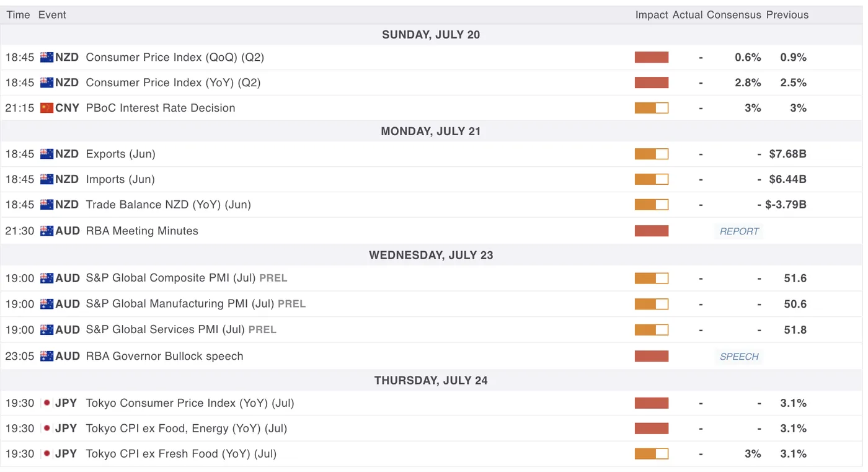Open Consumer Price Index (QoQ) (Q2) event
Viewport: 868px width, 472px height.
174,57
